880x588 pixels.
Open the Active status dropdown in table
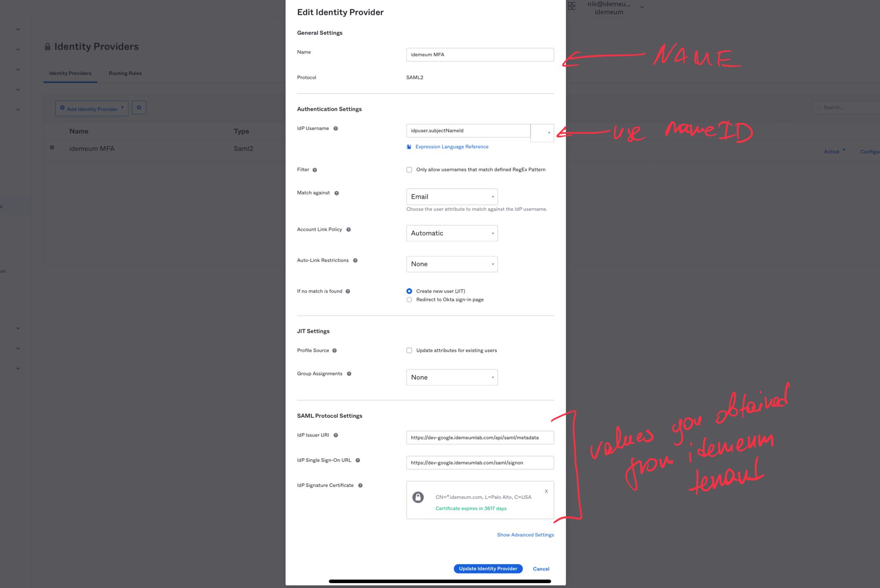pyautogui.click(x=834, y=151)
